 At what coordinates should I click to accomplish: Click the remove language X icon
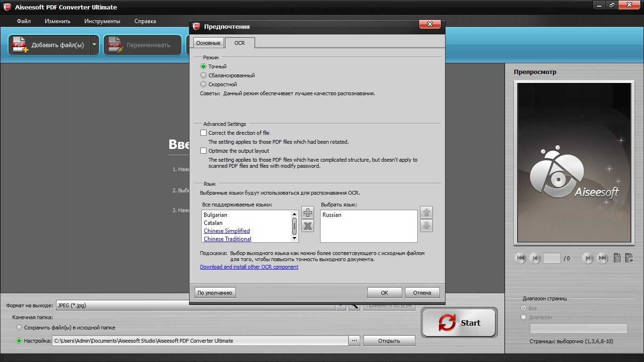[x=307, y=226]
